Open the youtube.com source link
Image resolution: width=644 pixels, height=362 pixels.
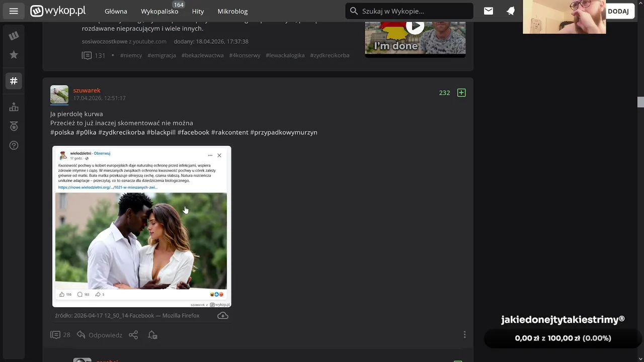tap(149, 41)
